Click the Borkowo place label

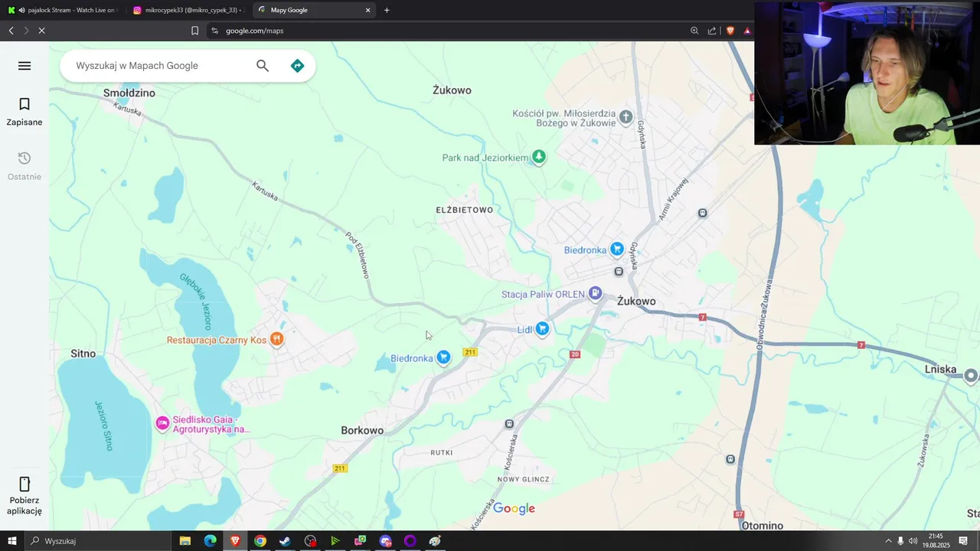(x=362, y=431)
